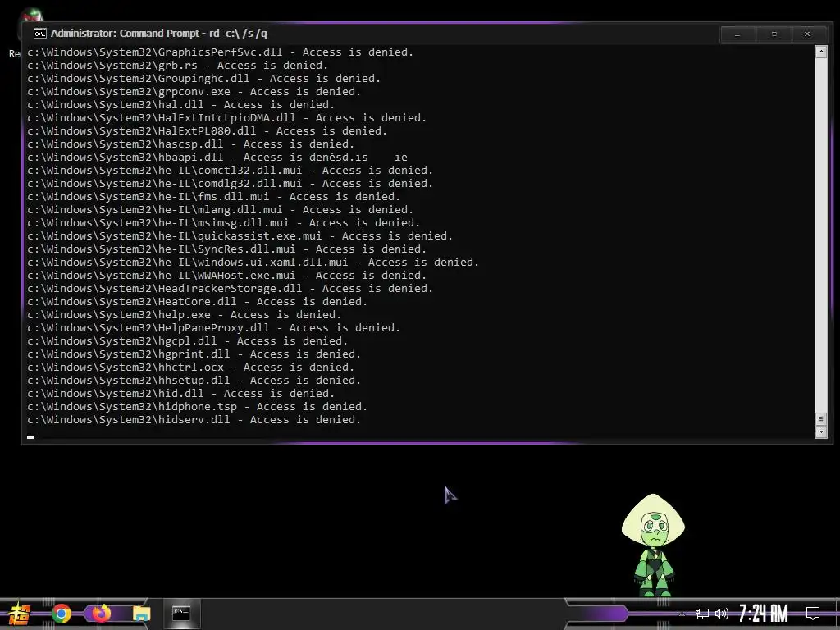Click the he-IL\comdlg32.dll.mui line
840x630 pixels.
(x=230, y=184)
